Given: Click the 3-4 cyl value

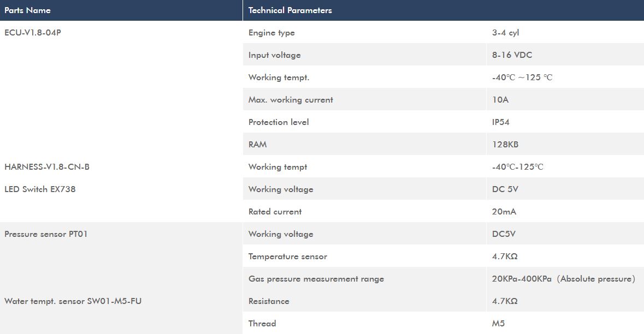Looking at the screenshot, I should tap(505, 33).
